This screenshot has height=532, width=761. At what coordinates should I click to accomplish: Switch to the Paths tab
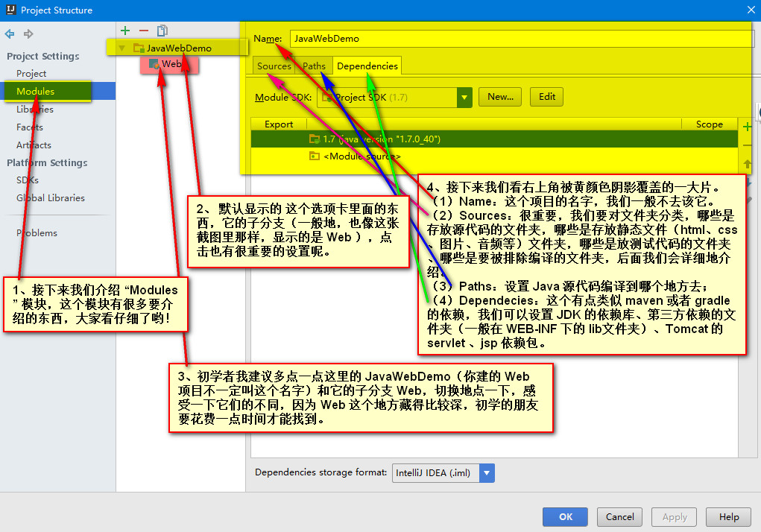coord(314,66)
